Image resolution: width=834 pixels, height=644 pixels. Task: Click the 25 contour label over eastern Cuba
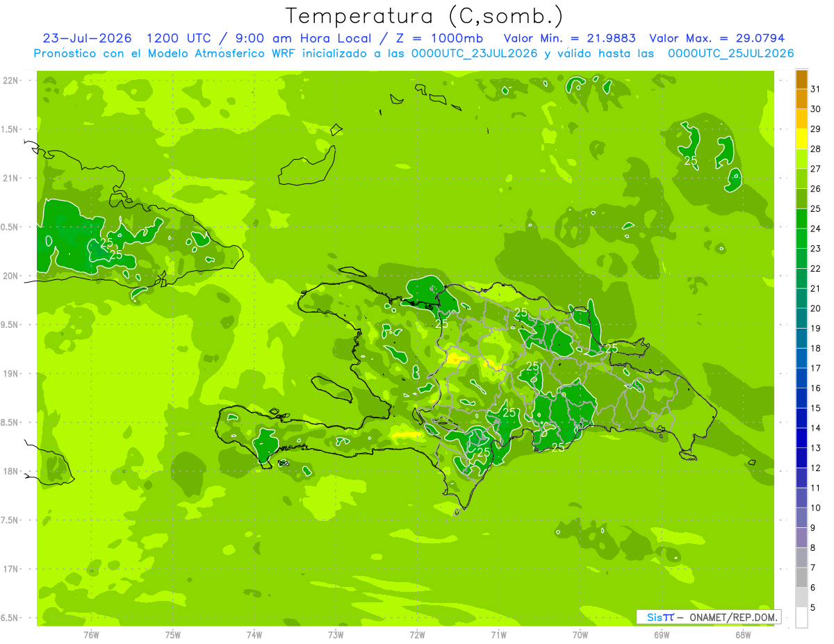[x=106, y=242]
